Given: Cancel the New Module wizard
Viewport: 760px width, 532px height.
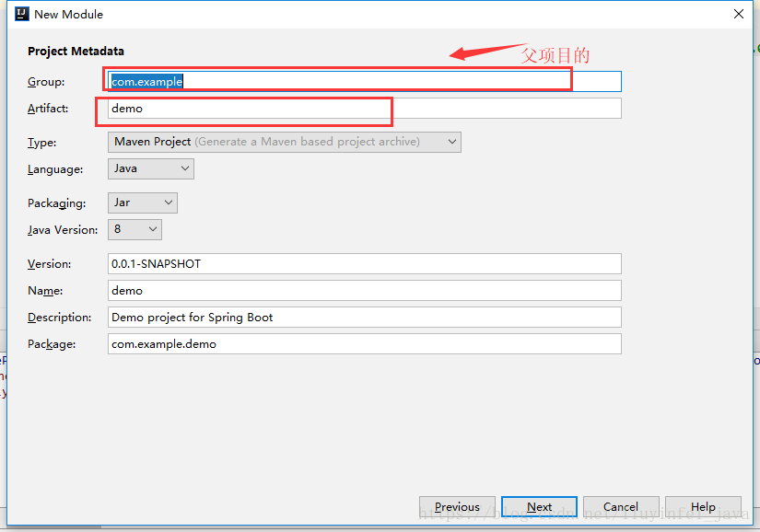Looking at the screenshot, I should pyautogui.click(x=621, y=507).
